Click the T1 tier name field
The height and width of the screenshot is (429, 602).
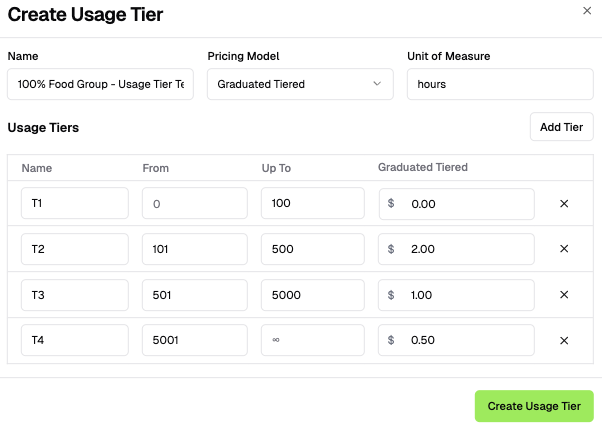coord(75,203)
